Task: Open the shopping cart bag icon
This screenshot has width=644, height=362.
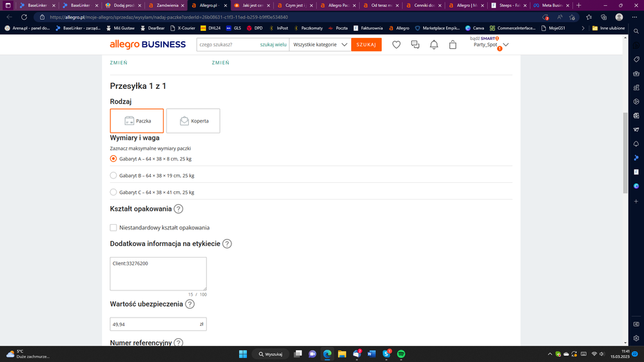Action: coord(453,44)
